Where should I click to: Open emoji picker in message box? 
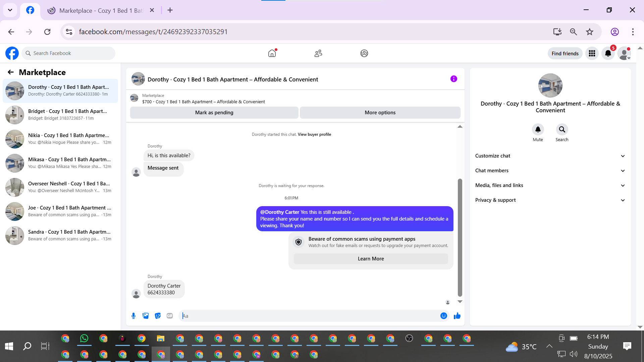443,316
